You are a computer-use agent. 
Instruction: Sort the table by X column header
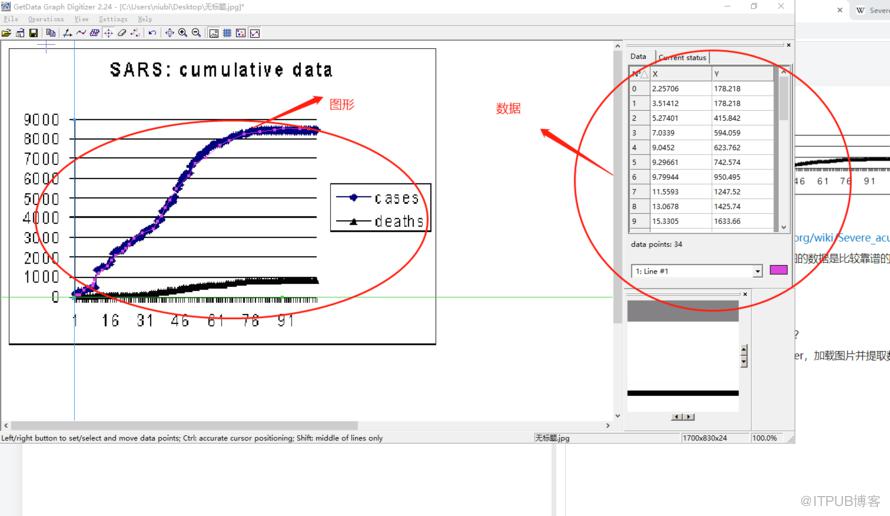pyautogui.click(x=681, y=74)
